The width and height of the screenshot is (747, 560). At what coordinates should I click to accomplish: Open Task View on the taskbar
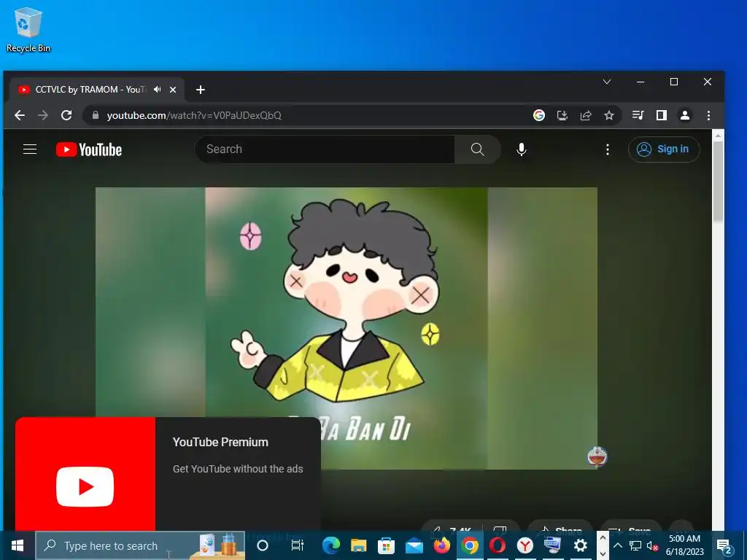[298, 545]
